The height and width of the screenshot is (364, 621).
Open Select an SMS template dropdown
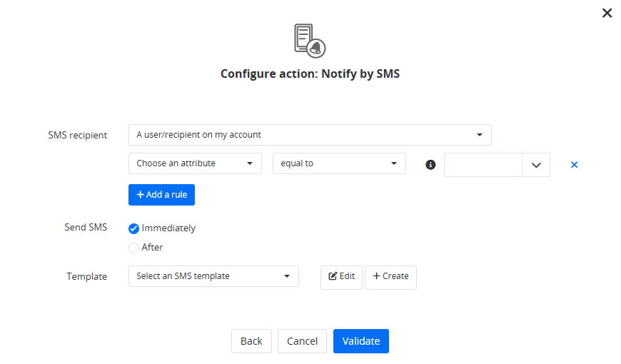click(x=213, y=276)
